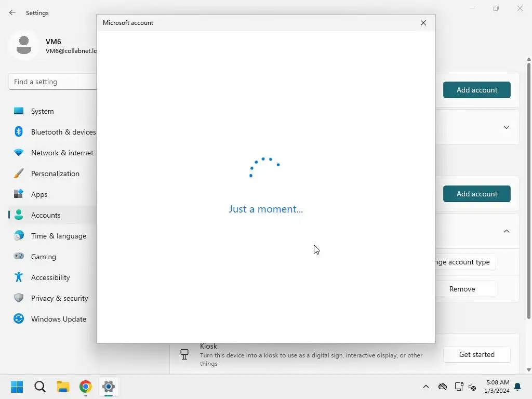Click Change account type button
The image size is (532, 399).
[465, 262]
